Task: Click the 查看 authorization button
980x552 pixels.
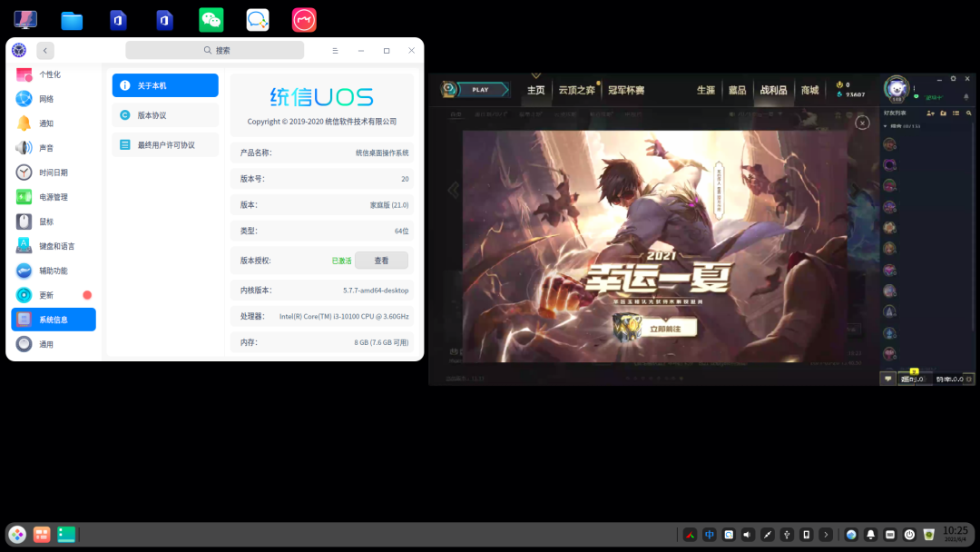Action: tap(381, 261)
